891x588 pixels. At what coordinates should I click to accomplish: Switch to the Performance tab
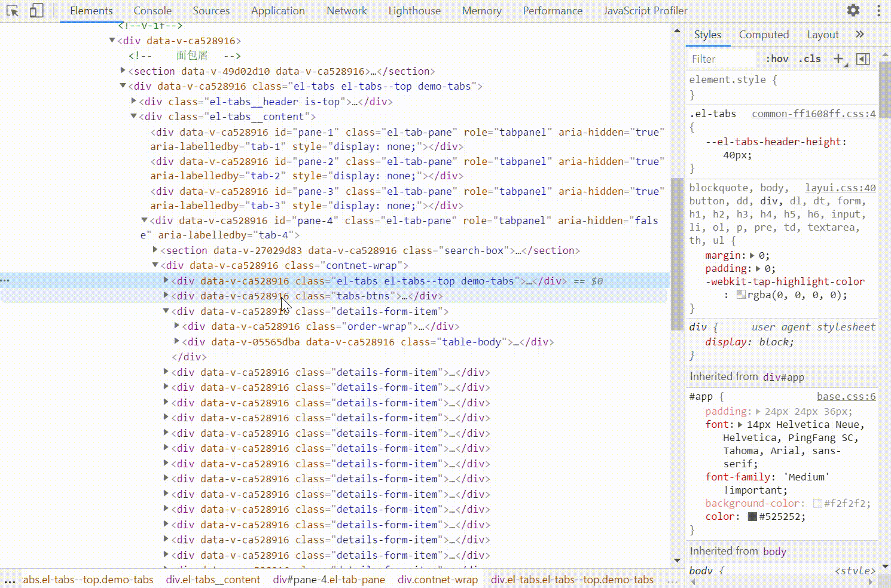[553, 11]
